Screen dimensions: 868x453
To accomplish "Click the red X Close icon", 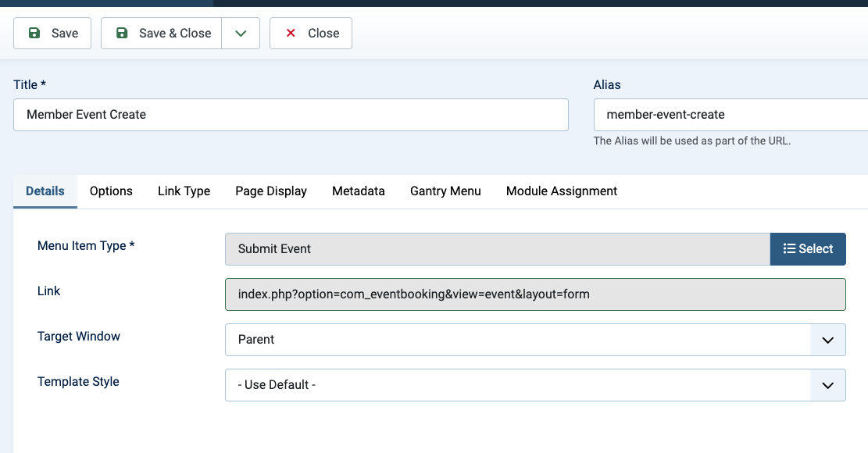I will coord(291,34).
